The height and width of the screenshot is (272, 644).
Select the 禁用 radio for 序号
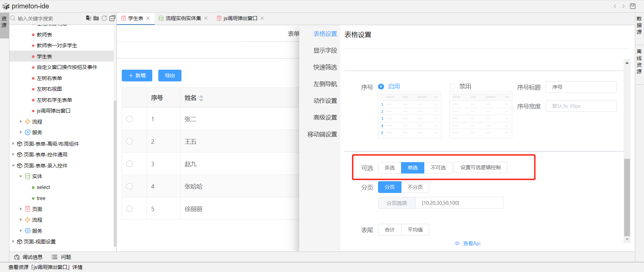[452, 86]
